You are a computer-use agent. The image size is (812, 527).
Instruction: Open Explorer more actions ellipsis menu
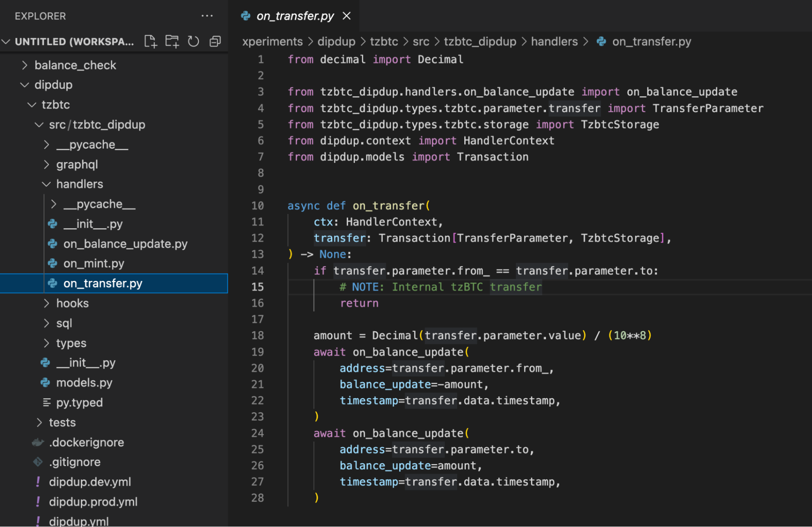(x=207, y=16)
